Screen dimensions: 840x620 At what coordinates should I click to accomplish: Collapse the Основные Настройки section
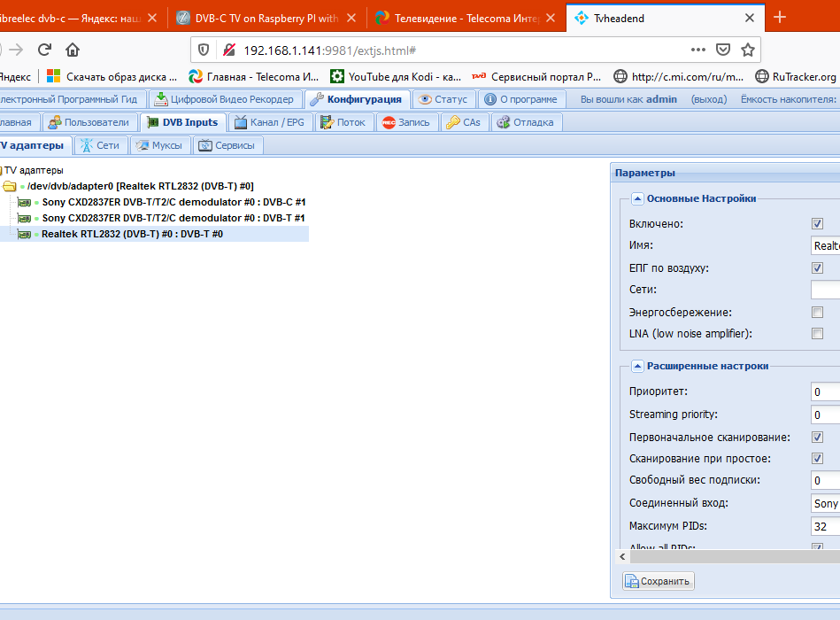coord(636,199)
